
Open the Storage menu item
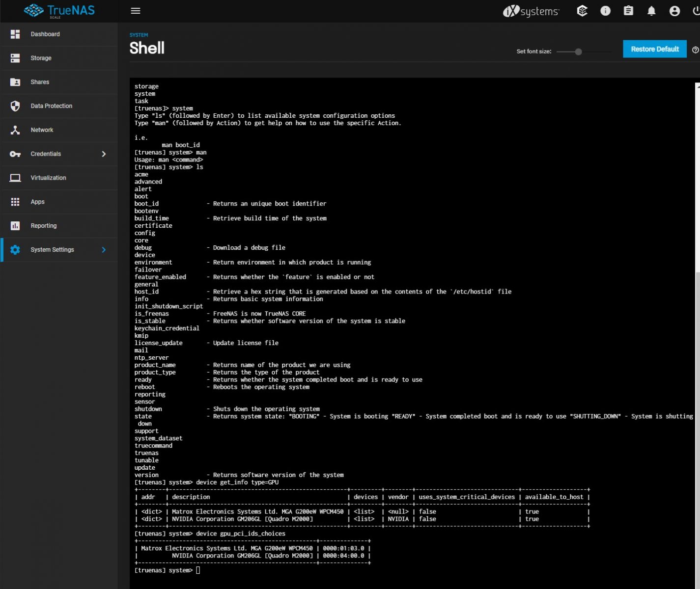[59, 58]
